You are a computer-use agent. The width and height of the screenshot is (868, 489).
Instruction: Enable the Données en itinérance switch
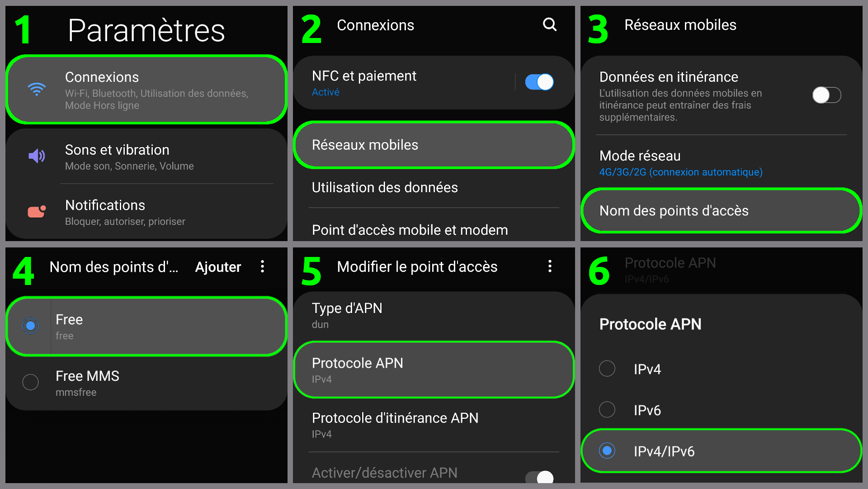tap(826, 95)
